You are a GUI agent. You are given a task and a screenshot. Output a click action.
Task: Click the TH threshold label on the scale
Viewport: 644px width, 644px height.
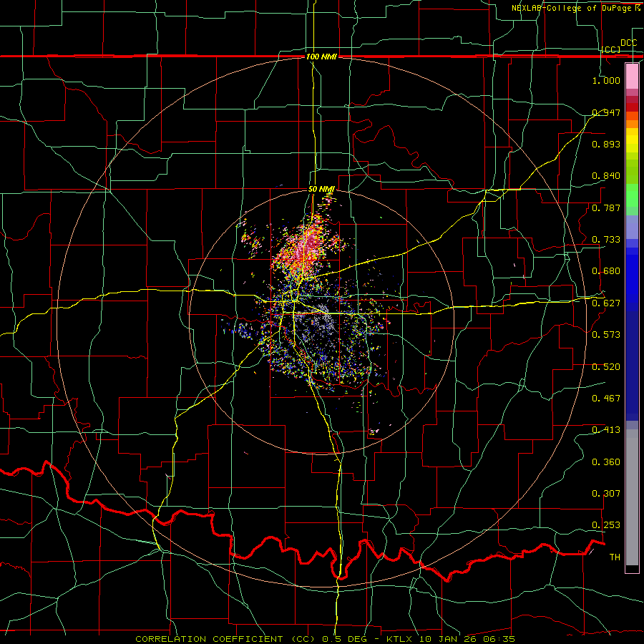[x=615, y=557]
